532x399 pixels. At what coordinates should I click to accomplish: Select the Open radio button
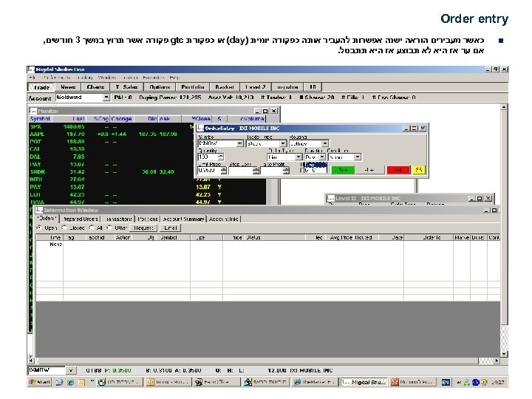(x=39, y=228)
